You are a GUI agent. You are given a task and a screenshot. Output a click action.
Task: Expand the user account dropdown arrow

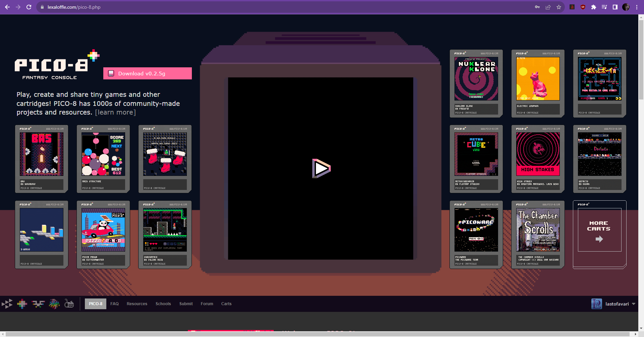click(634, 304)
